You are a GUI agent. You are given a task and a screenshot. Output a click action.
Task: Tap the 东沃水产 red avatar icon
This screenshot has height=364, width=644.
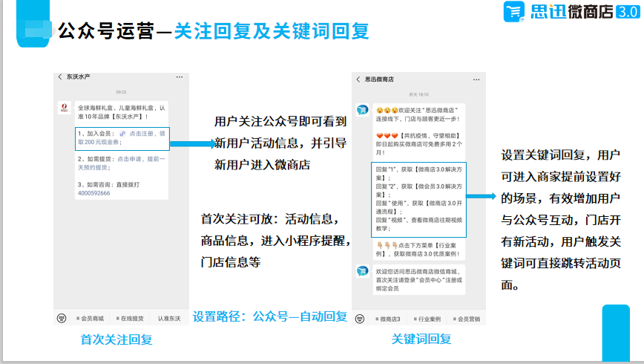(x=64, y=108)
